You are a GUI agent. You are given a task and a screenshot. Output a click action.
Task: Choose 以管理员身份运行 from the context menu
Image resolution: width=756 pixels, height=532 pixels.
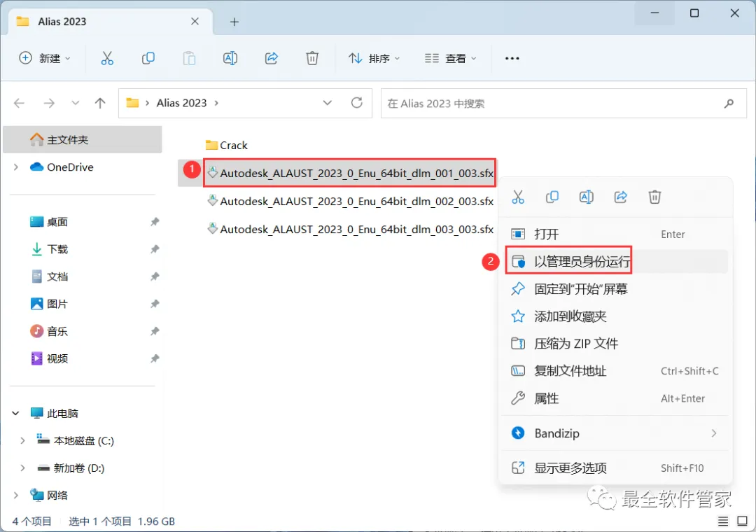point(615,261)
